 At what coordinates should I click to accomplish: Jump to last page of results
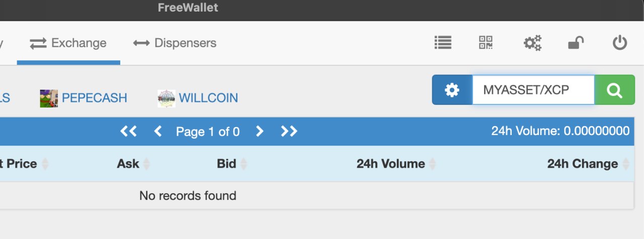(x=289, y=132)
